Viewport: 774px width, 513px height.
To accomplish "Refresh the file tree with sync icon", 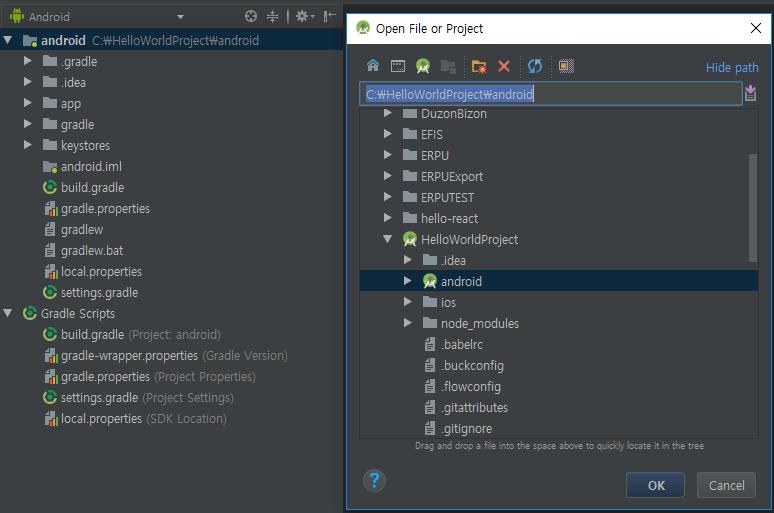I will pyautogui.click(x=535, y=66).
